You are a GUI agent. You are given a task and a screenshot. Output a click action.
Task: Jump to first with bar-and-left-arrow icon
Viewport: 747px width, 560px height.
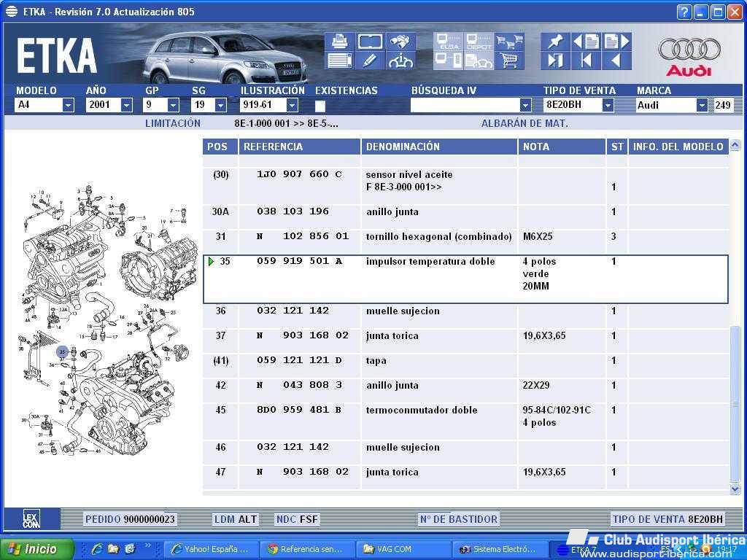click(x=587, y=61)
